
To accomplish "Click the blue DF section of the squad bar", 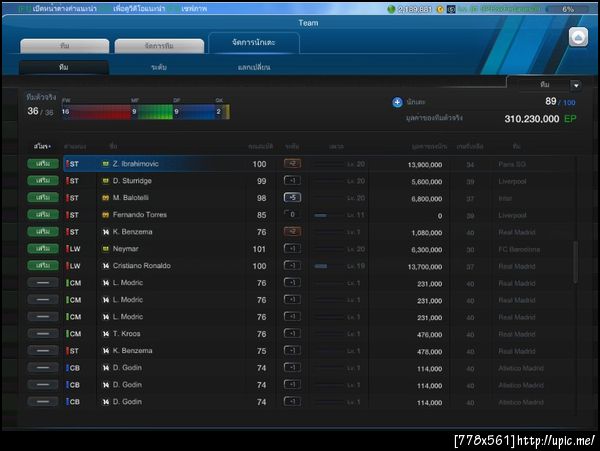I will click(194, 112).
